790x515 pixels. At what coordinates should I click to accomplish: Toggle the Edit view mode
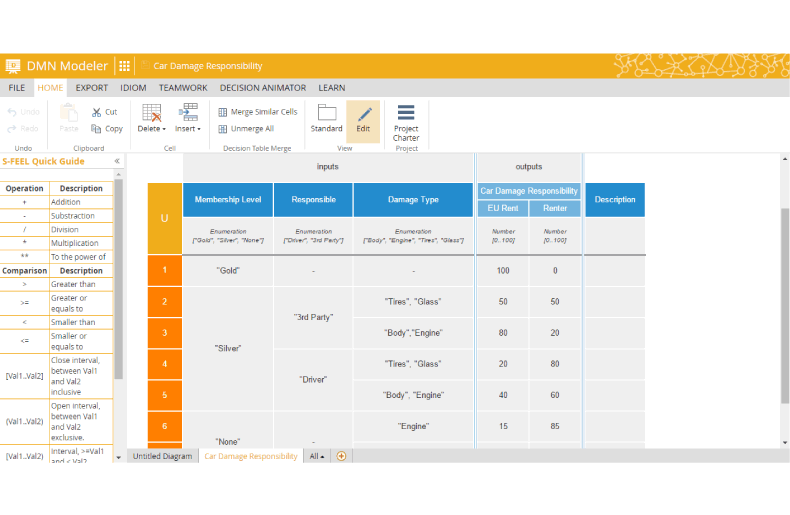(363, 118)
